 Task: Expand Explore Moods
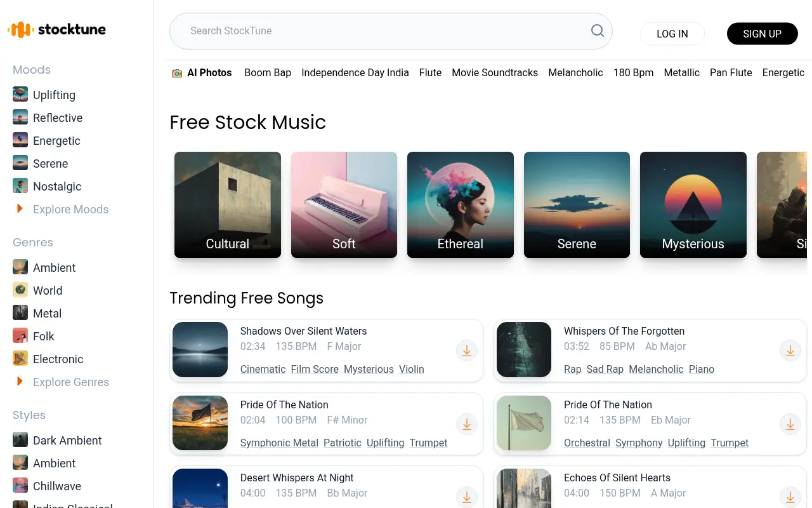tap(70, 209)
